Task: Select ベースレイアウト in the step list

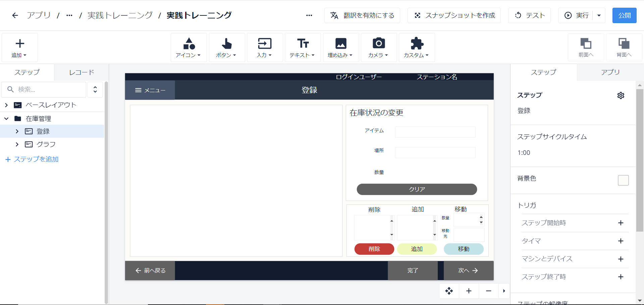Action: [51, 105]
